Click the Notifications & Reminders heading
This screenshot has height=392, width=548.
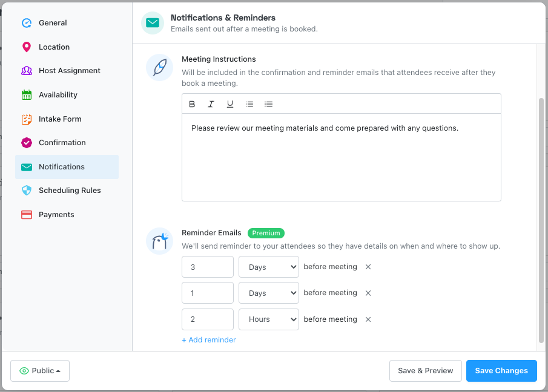[223, 18]
